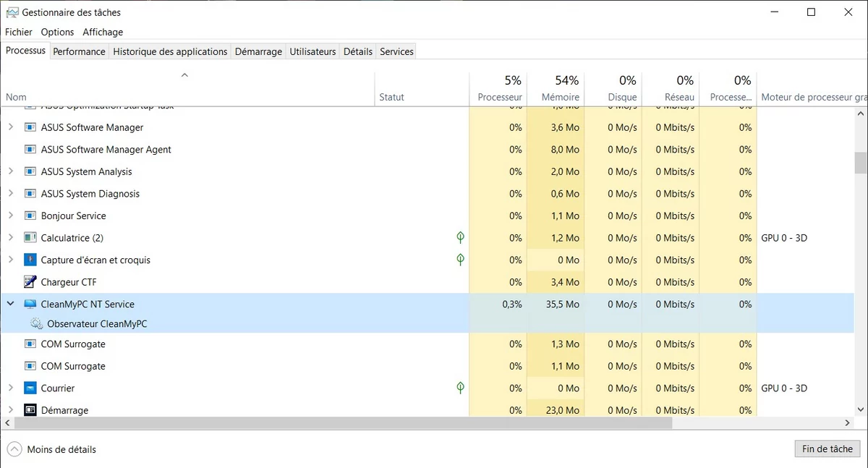
Task: Click the ASUS Software Manager Agent icon
Action: click(30, 150)
